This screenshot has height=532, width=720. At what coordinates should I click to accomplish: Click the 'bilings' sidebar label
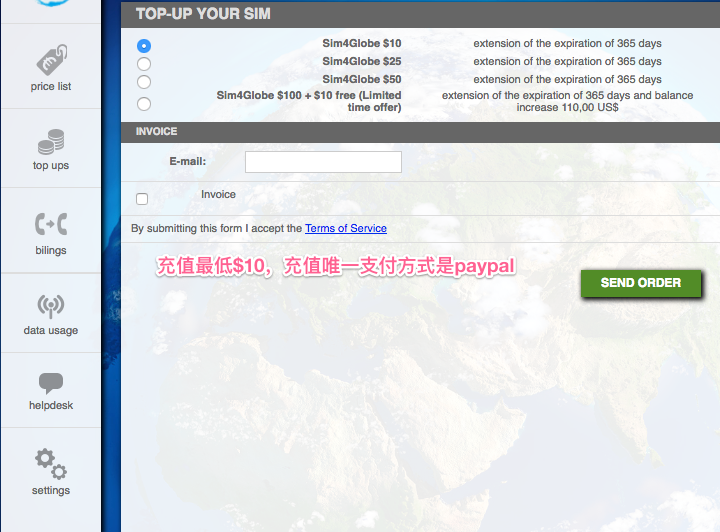(51, 250)
